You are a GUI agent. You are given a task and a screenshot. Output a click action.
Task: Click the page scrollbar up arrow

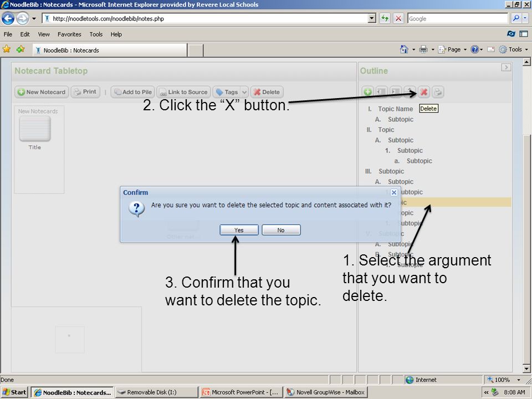(526, 62)
